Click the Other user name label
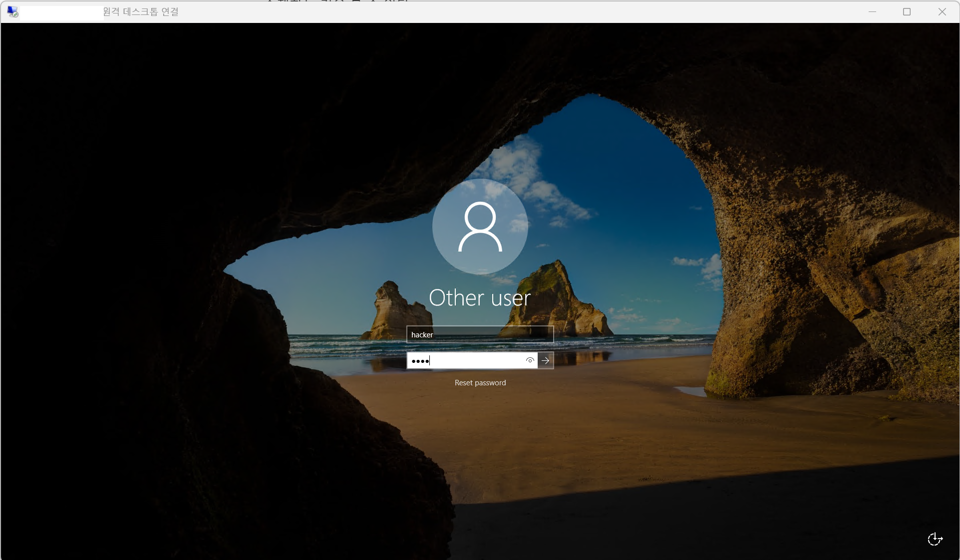This screenshot has height=560, width=960. [x=480, y=298]
